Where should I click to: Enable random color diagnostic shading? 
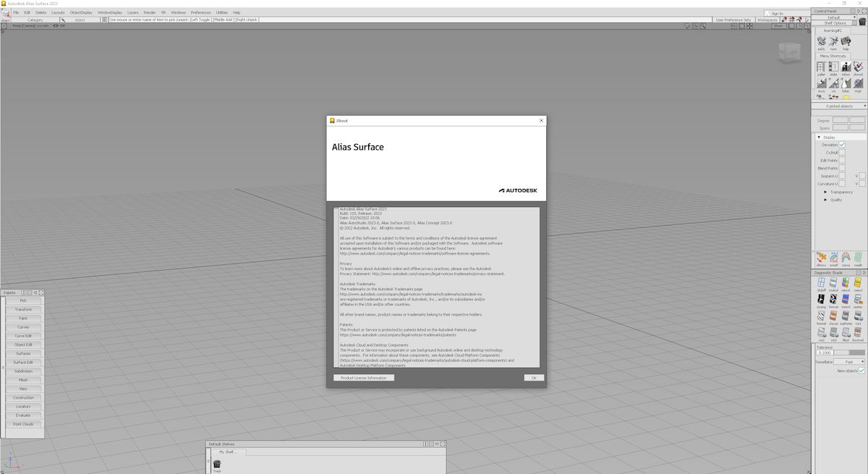coord(845,282)
